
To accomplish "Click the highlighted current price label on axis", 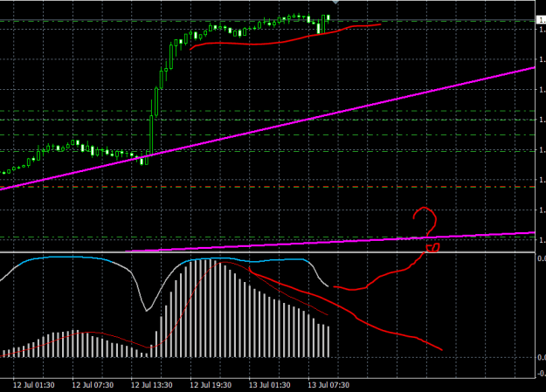I will [x=541, y=21].
